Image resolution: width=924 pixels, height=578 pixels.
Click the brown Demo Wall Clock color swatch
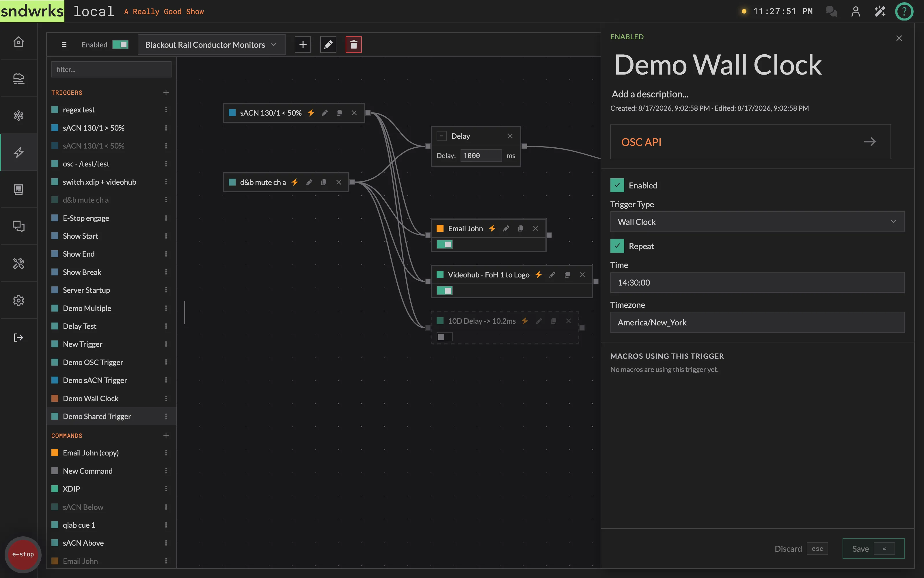[55, 398]
